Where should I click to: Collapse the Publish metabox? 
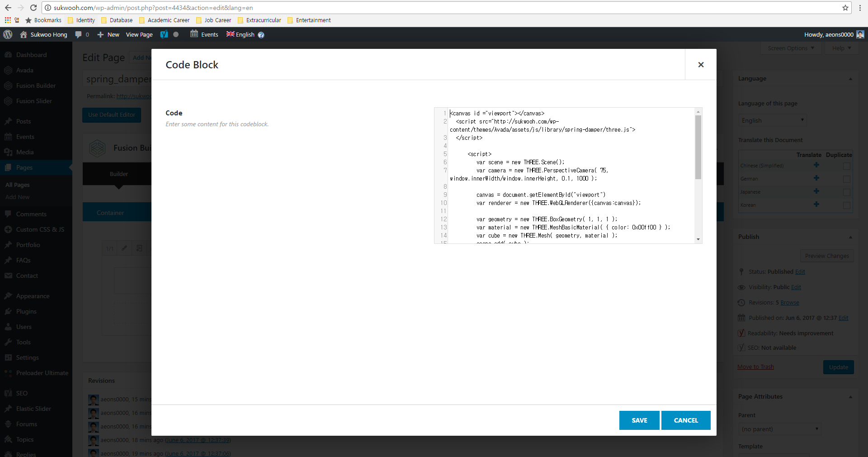(850, 237)
